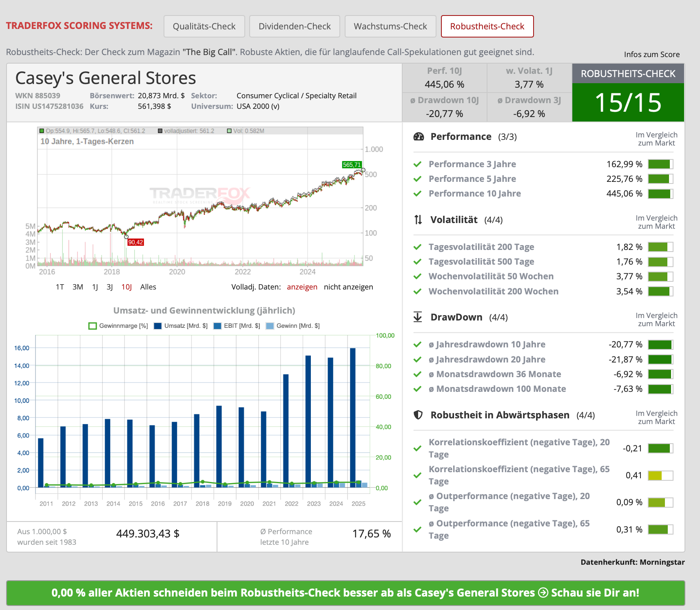
Task: Click the green 15/15 score box
Action: tap(628, 102)
